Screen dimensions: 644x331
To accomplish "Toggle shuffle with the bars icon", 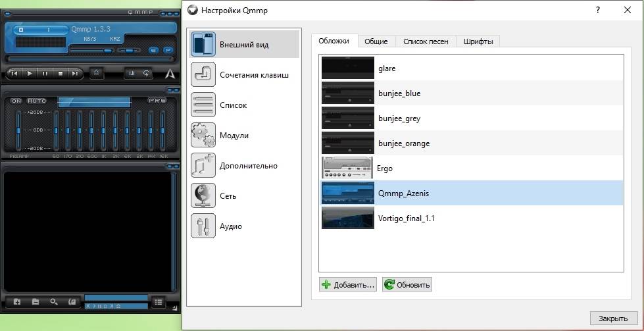I will (132, 74).
